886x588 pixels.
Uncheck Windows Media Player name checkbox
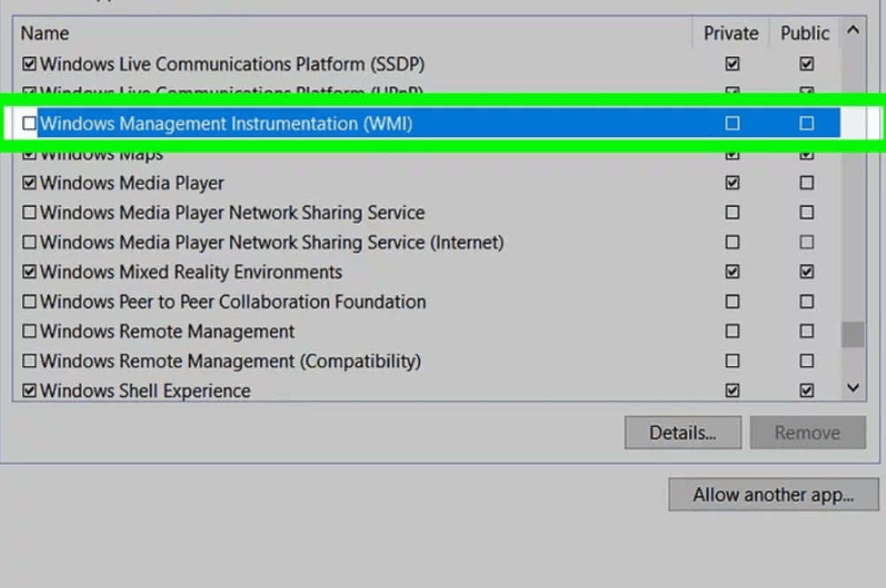pyautogui.click(x=29, y=183)
